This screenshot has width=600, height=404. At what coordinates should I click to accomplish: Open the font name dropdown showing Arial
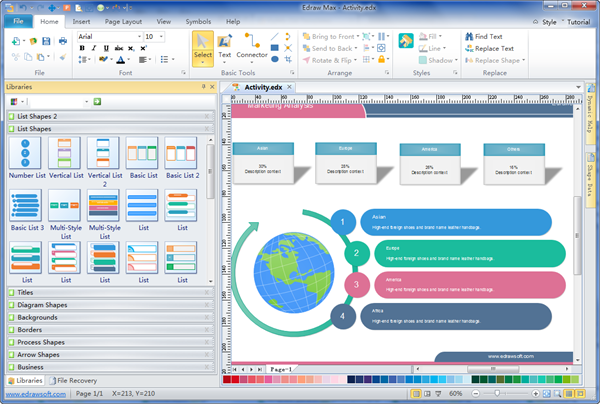pos(108,37)
